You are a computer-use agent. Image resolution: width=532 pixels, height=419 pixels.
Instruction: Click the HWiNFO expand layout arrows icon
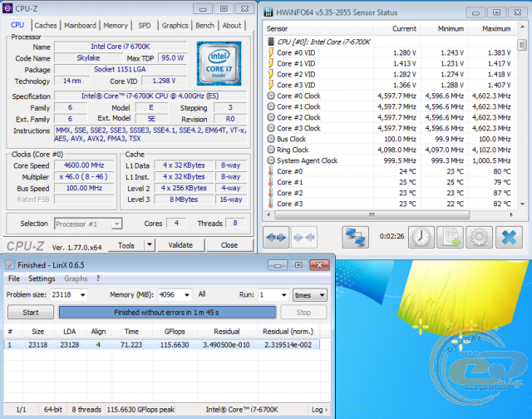pyautogui.click(x=276, y=237)
